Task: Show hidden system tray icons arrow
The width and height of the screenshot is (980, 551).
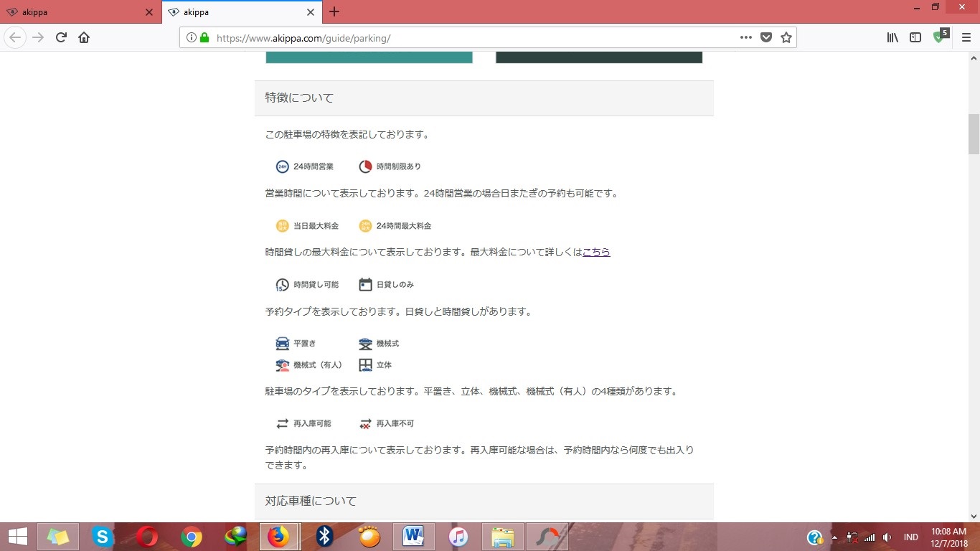Action: [834, 537]
